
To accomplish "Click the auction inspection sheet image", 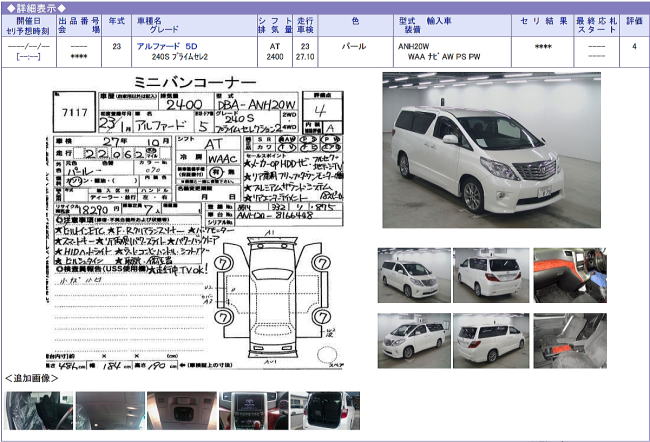I will click(x=194, y=222).
